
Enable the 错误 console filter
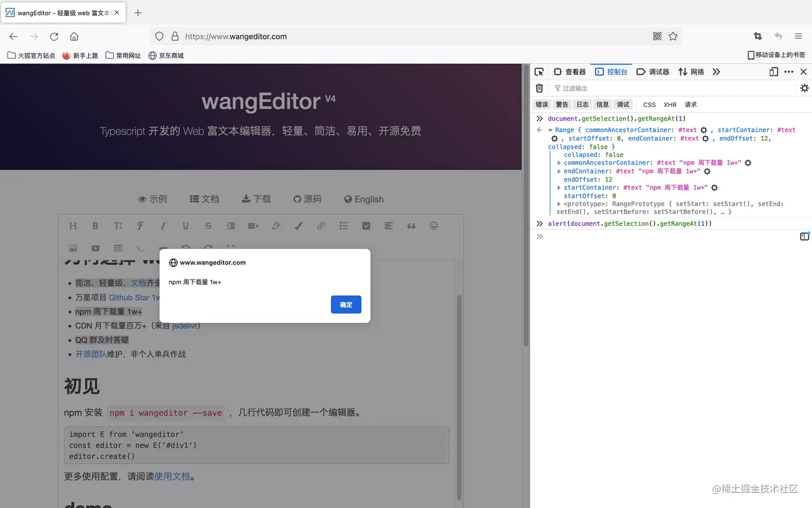[x=541, y=104]
